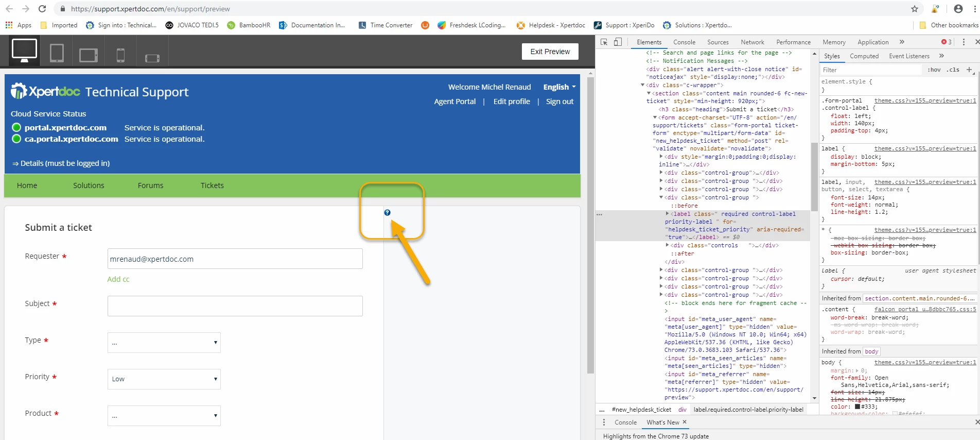Switch to Computed styles tab
The height and width of the screenshot is (440, 980).
point(864,56)
